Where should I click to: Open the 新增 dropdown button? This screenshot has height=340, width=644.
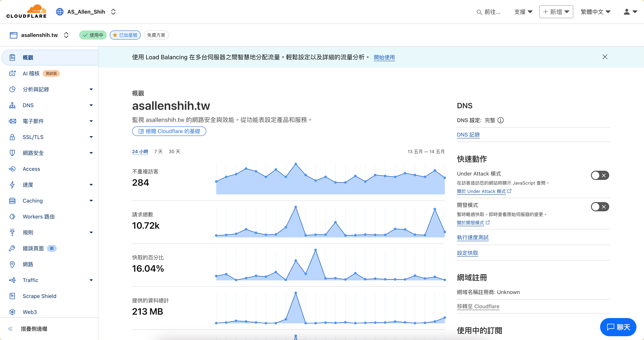pyautogui.click(x=556, y=12)
